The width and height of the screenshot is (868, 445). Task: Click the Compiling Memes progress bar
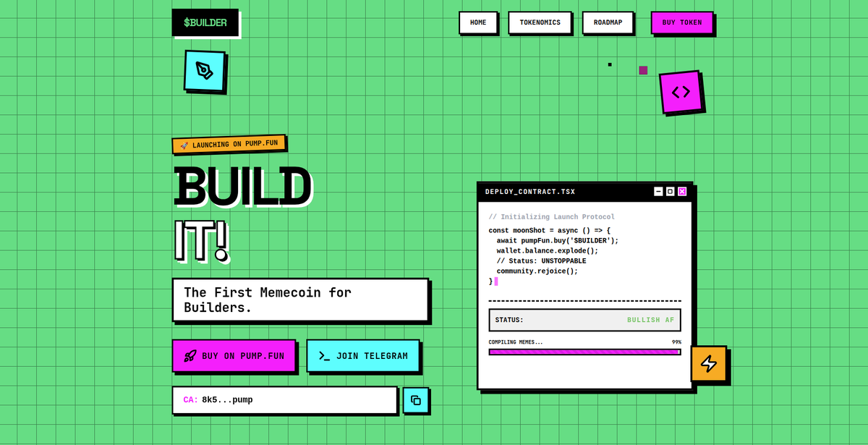tap(584, 352)
